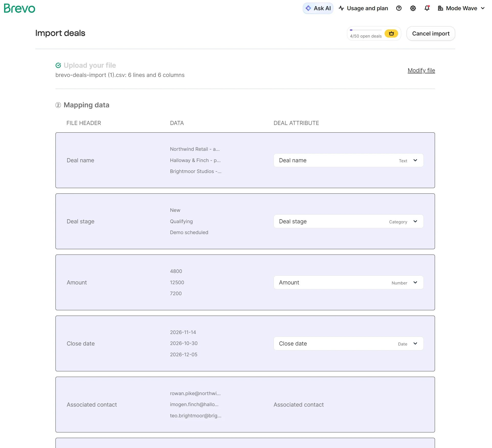This screenshot has height=448, width=492.
Task: Click the 'Brightmoor Studios -...' data value
Action: (196, 171)
